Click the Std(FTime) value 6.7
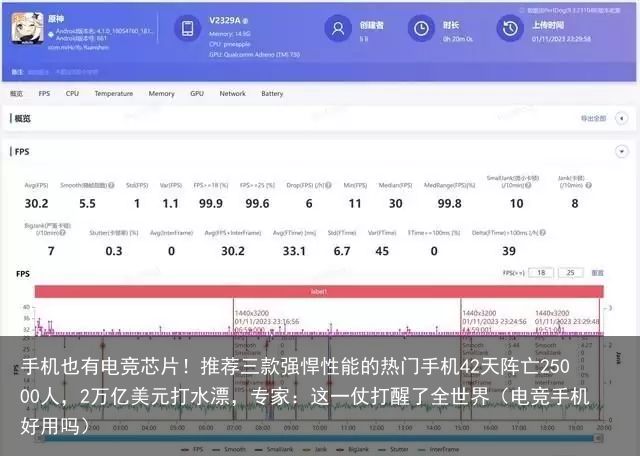Image resolution: width=640 pixels, height=456 pixels. pyautogui.click(x=342, y=251)
